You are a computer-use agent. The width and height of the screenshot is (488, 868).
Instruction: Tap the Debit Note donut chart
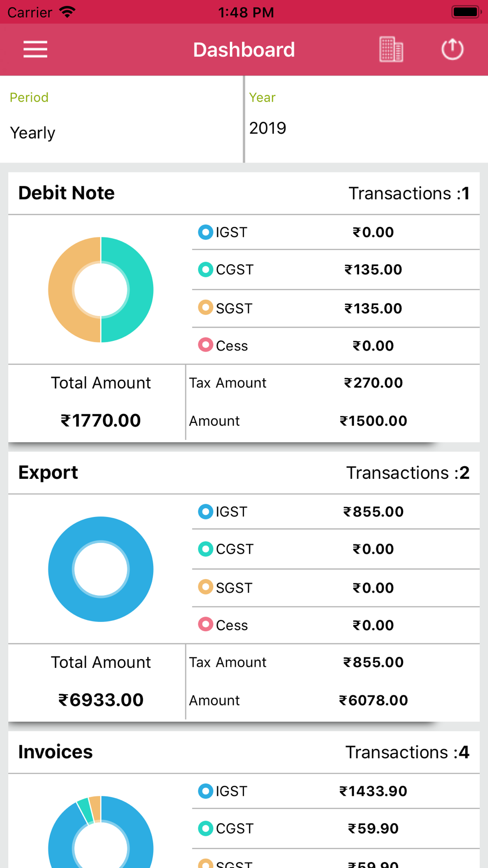pos(101,289)
